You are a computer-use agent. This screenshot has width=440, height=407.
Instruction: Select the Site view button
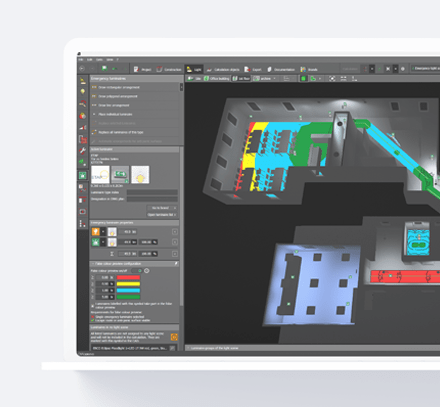point(194,79)
